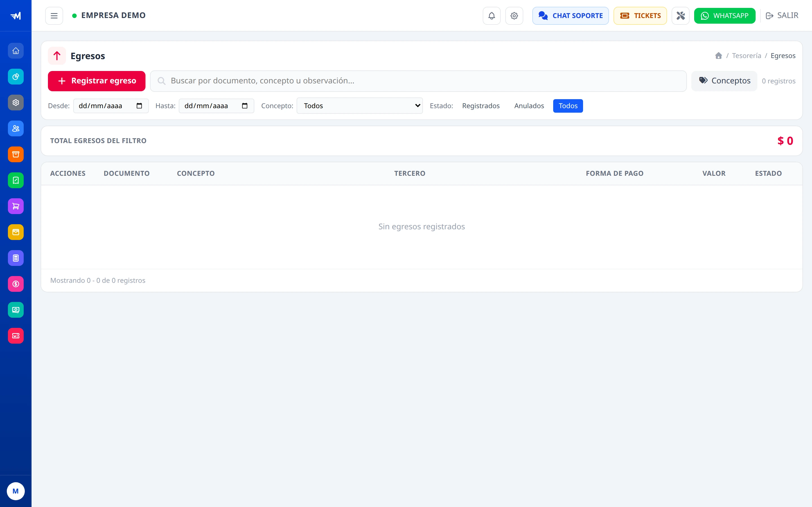Filter Estado by Anulados

click(x=529, y=106)
